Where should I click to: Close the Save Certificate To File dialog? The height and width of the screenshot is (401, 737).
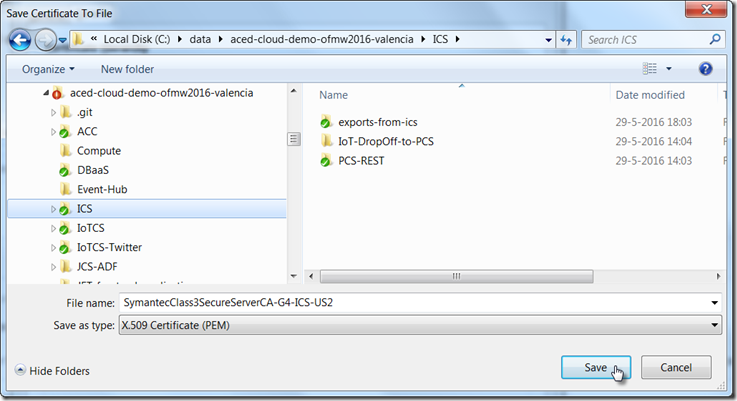coord(706,9)
